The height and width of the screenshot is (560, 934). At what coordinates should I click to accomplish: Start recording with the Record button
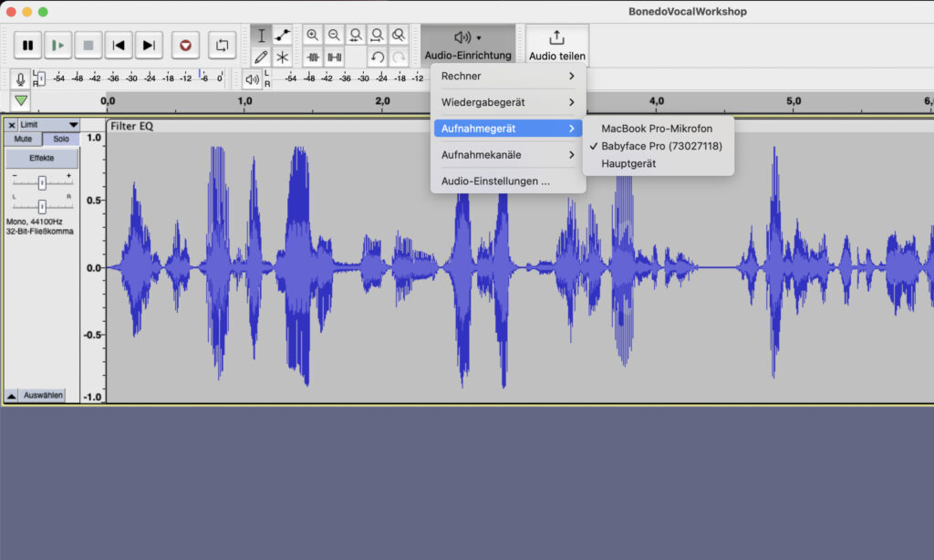[185, 46]
